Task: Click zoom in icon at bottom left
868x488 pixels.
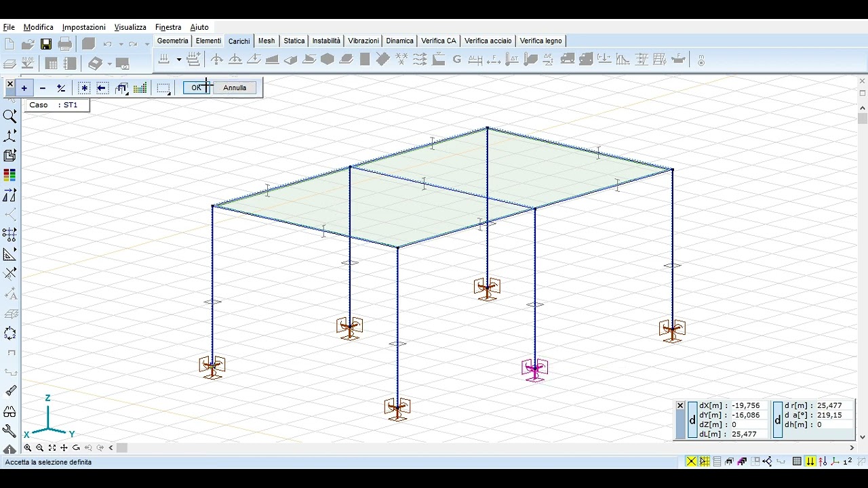Action: click(28, 448)
